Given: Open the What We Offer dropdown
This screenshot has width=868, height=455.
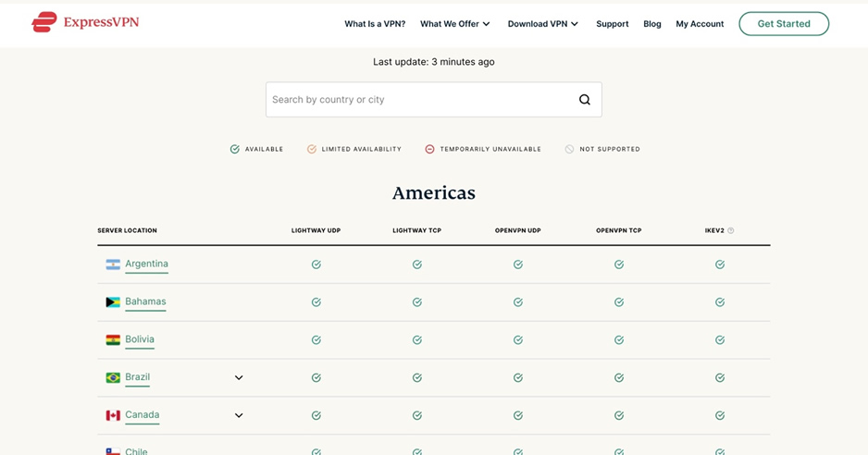Looking at the screenshot, I should (x=455, y=24).
